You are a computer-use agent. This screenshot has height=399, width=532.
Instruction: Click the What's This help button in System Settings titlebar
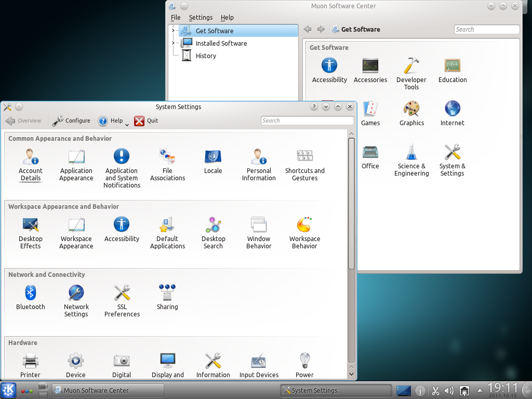(314, 107)
